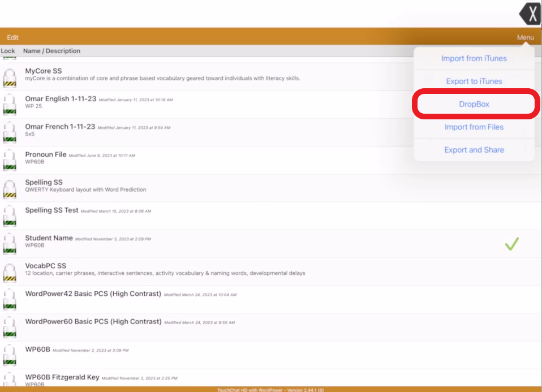Select the Spelling SS vocabulary

click(271, 188)
